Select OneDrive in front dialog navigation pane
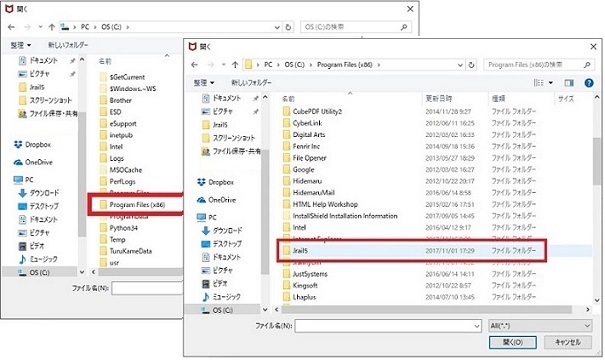605x360 pixels. [x=216, y=200]
